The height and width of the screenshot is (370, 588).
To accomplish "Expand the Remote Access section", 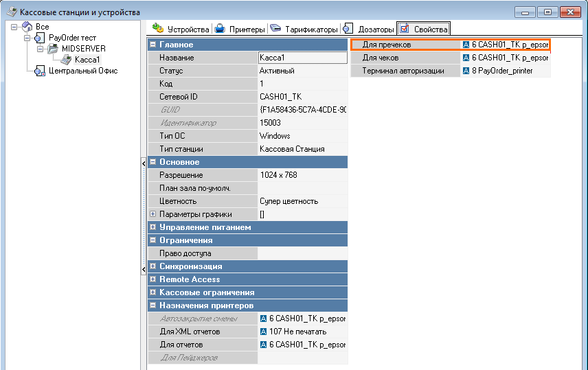I will (x=152, y=279).
